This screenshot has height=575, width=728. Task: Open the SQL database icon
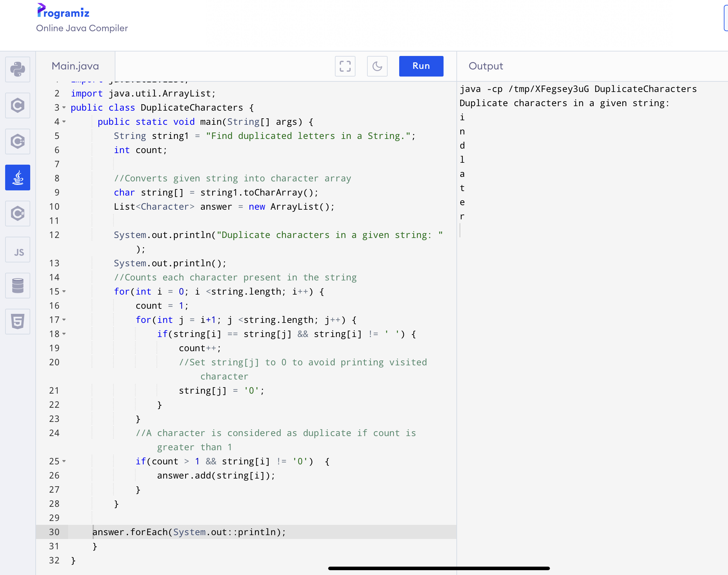pyautogui.click(x=17, y=286)
